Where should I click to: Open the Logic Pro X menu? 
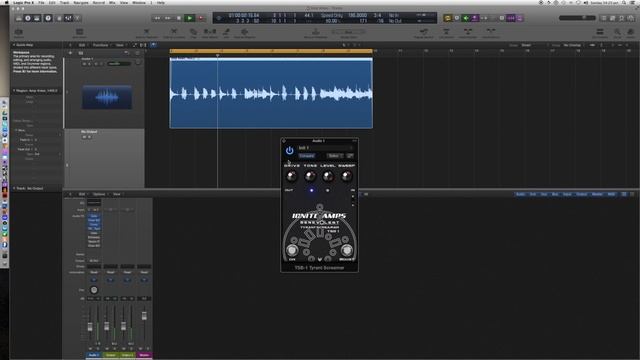(24, 2)
